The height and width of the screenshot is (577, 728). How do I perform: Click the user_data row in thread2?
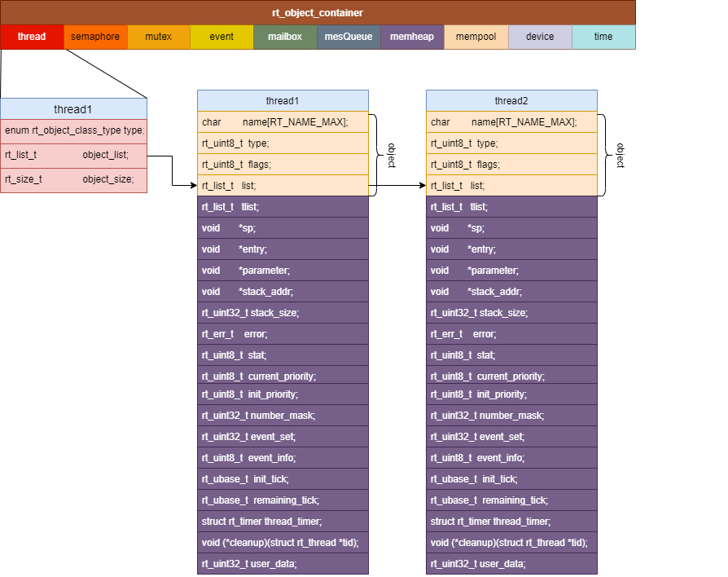[x=511, y=563]
